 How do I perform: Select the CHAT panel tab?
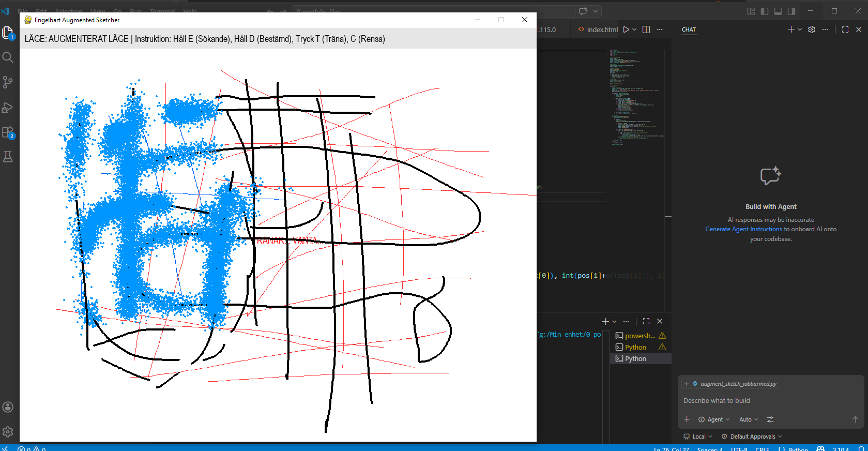689,29
